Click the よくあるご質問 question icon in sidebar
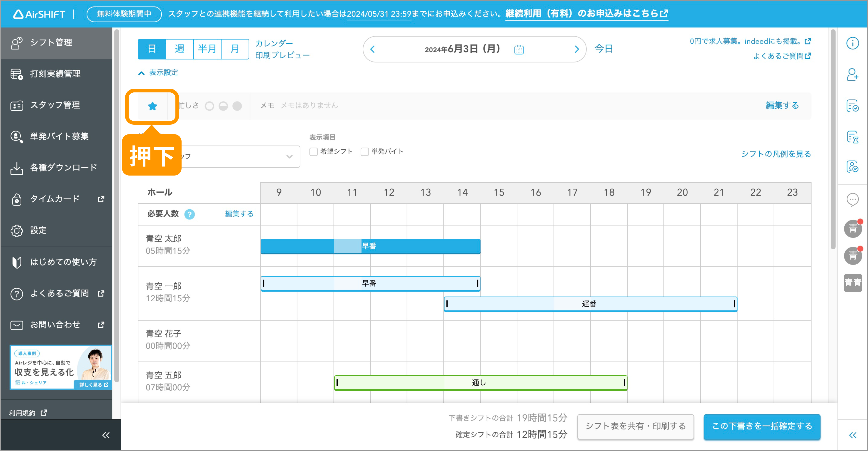 click(17, 294)
